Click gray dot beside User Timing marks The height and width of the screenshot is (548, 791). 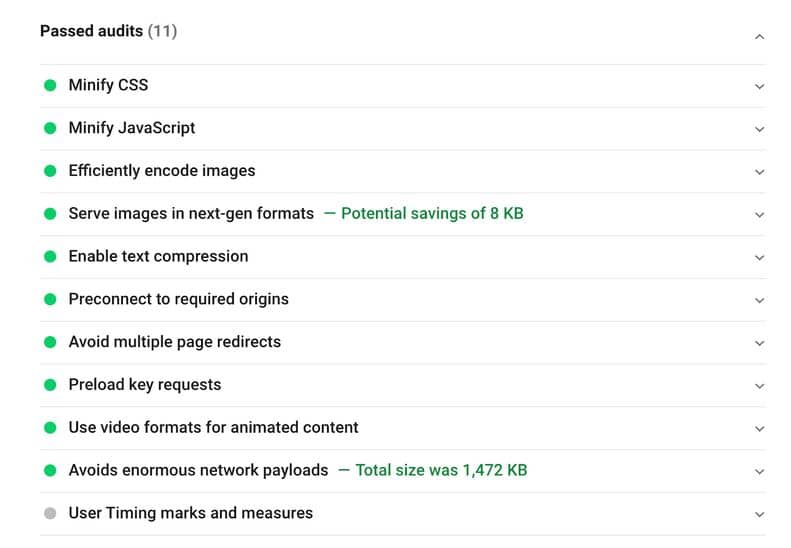point(50,513)
